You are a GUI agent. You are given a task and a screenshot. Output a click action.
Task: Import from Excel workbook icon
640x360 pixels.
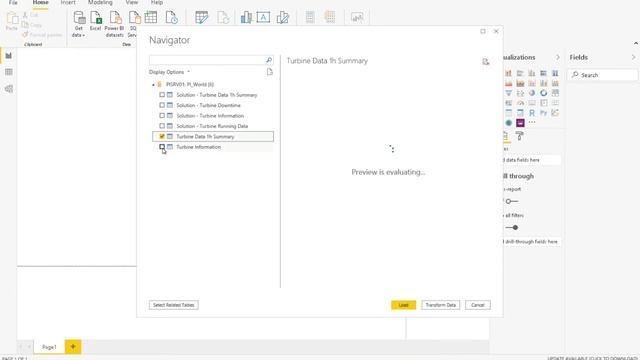[x=96, y=18]
